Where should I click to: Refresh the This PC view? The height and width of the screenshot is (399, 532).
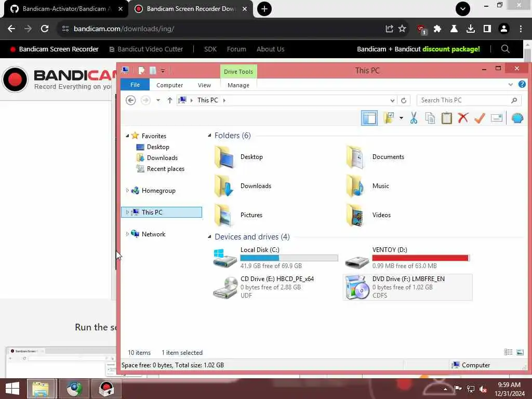[x=403, y=100]
